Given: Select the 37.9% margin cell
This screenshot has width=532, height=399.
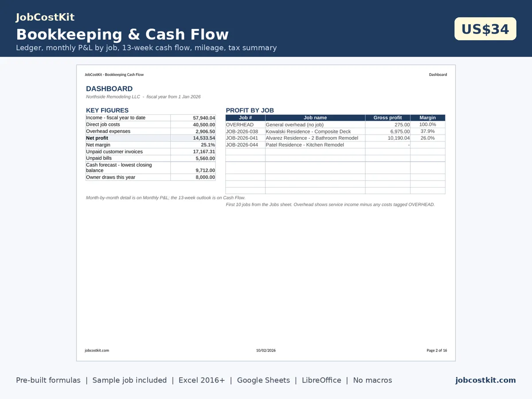Looking at the screenshot, I should point(427,131).
